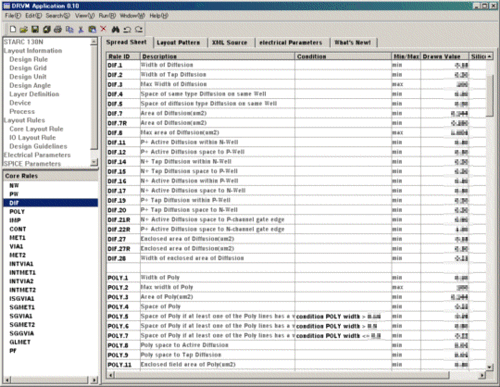Click the DIF.1 rule ID cell

[x=124, y=65]
